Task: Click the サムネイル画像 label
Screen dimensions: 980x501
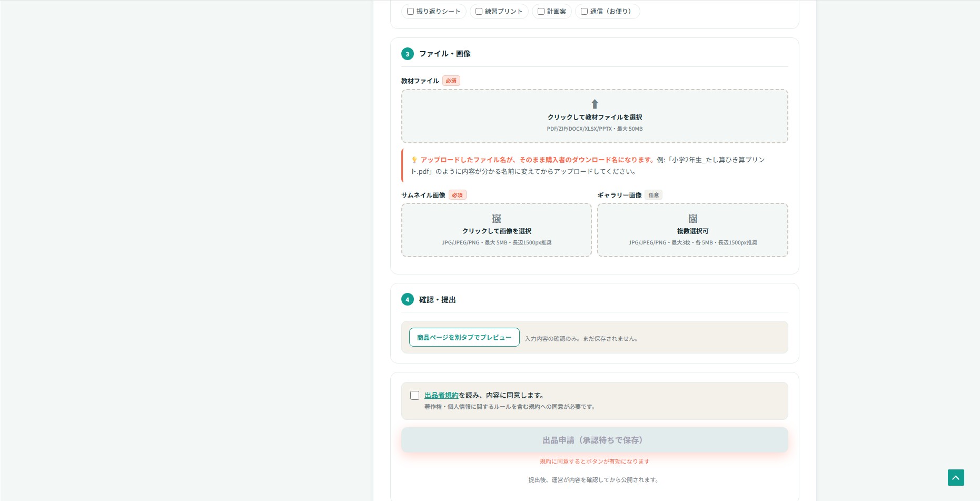Action: [423, 195]
